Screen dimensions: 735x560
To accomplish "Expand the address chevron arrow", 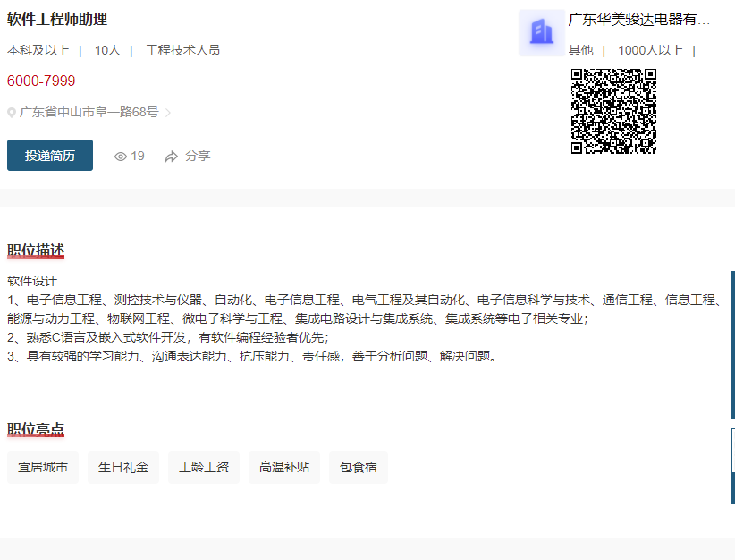I will click(168, 113).
